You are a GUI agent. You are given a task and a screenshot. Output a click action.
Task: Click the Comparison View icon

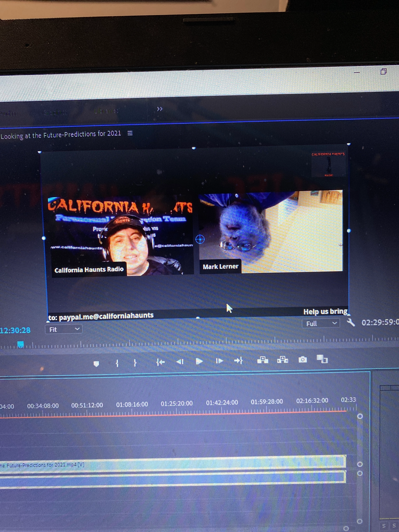pyautogui.click(x=322, y=359)
